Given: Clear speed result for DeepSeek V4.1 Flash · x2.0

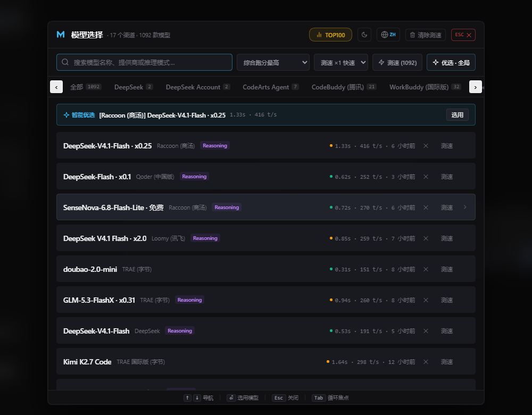Looking at the screenshot, I should [426, 238].
